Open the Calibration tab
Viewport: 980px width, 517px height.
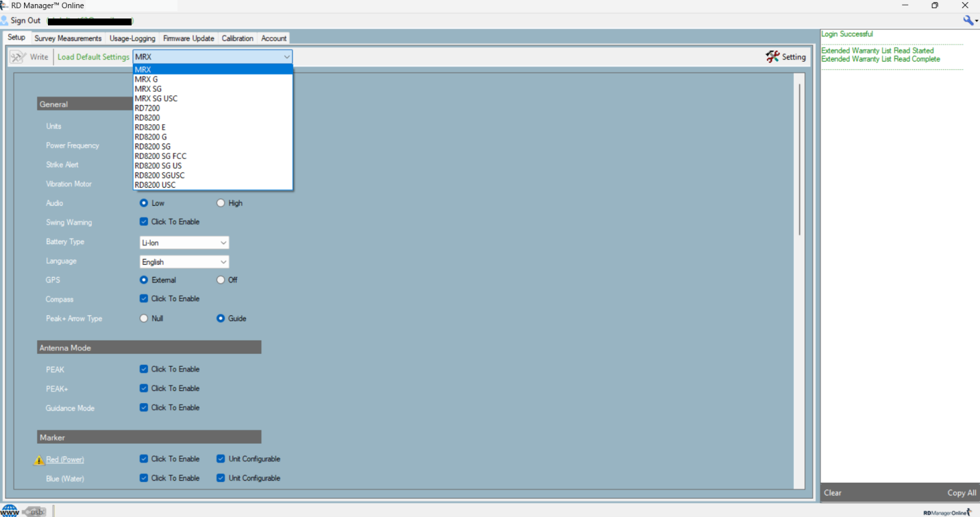click(x=238, y=38)
